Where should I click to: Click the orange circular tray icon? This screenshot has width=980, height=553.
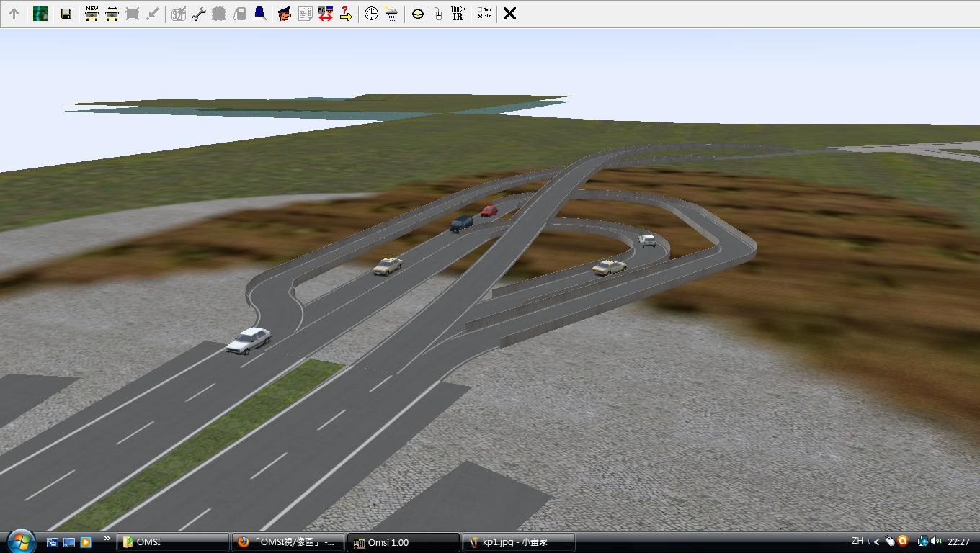[x=902, y=541]
